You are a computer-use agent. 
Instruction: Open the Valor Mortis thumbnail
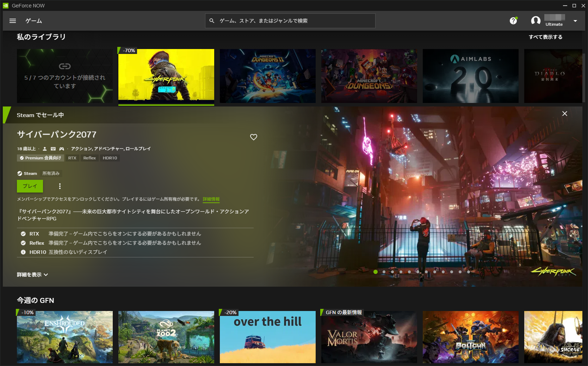point(369,337)
